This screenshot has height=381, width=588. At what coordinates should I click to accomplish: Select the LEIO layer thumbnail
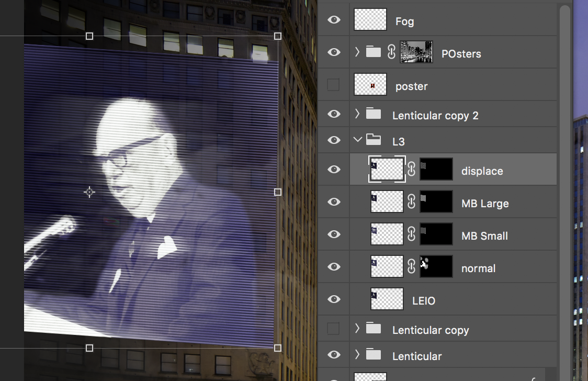[387, 299]
